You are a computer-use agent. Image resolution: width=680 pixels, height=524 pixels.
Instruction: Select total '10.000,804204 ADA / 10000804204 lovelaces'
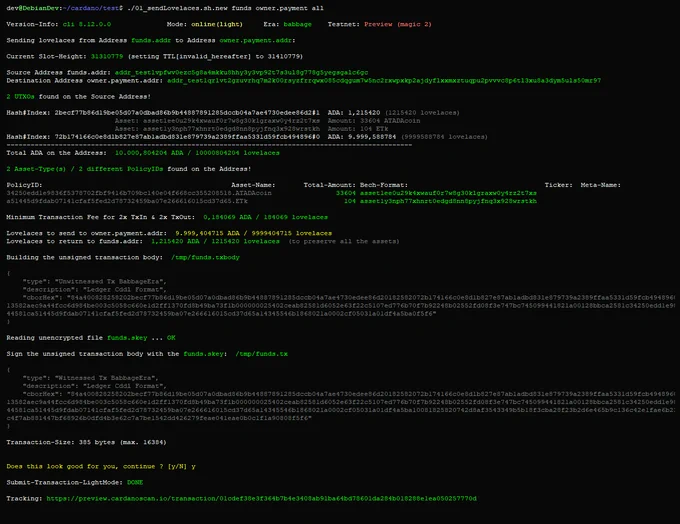click(197, 153)
